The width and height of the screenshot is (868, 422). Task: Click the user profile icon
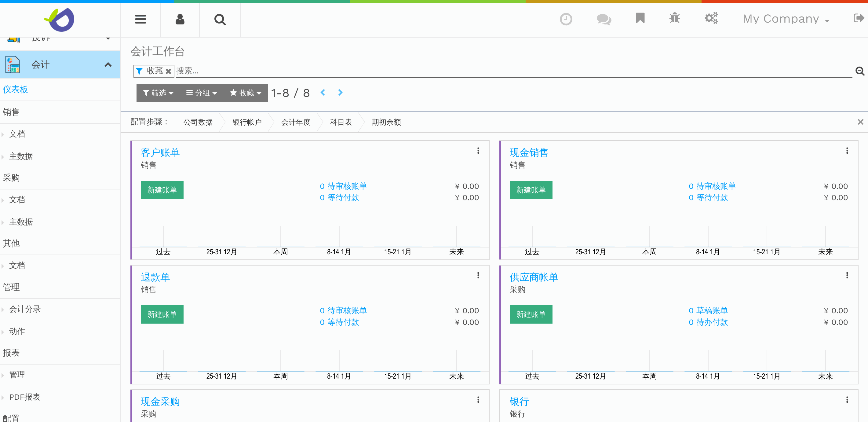click(180, 19)
